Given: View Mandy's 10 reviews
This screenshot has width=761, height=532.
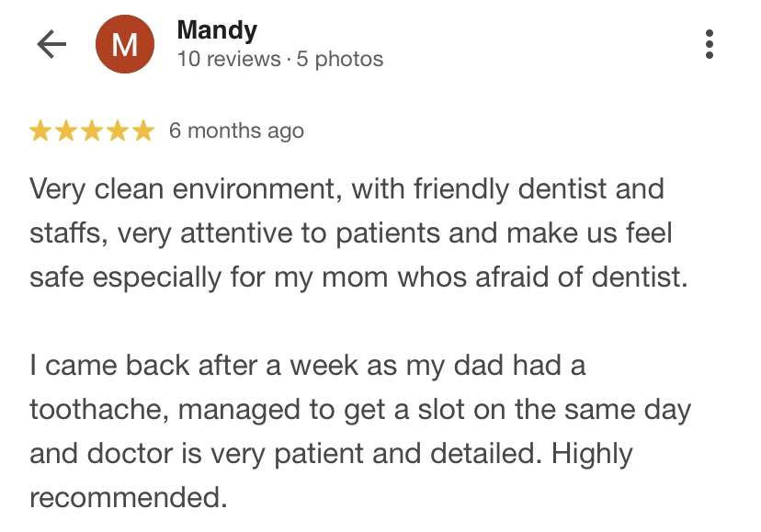Looking at the screenshot, I should point(229,60).
